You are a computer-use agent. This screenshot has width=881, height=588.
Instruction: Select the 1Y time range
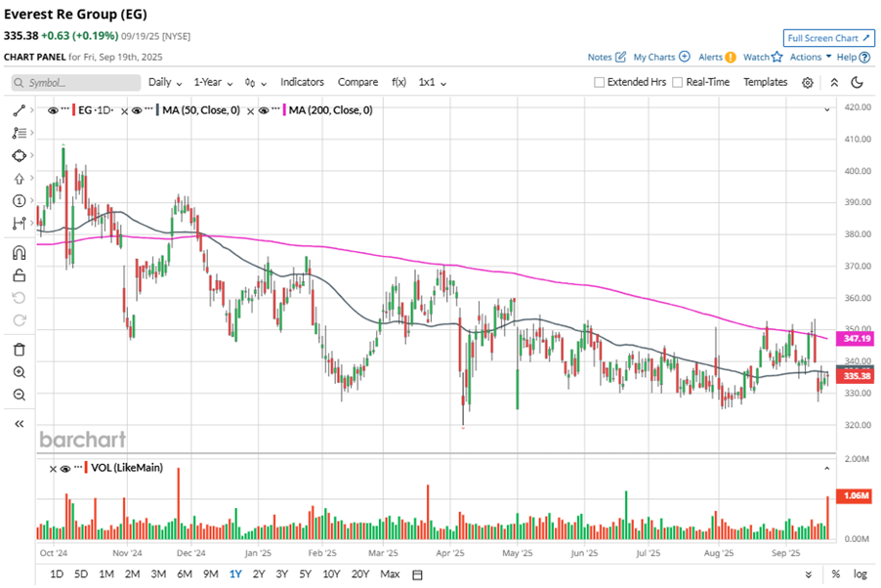(x=235, y=574)
